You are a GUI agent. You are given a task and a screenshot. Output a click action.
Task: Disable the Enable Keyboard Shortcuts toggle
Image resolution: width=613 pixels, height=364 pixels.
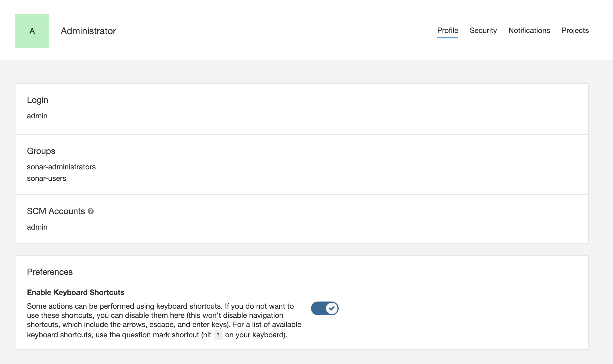(325, 308)
